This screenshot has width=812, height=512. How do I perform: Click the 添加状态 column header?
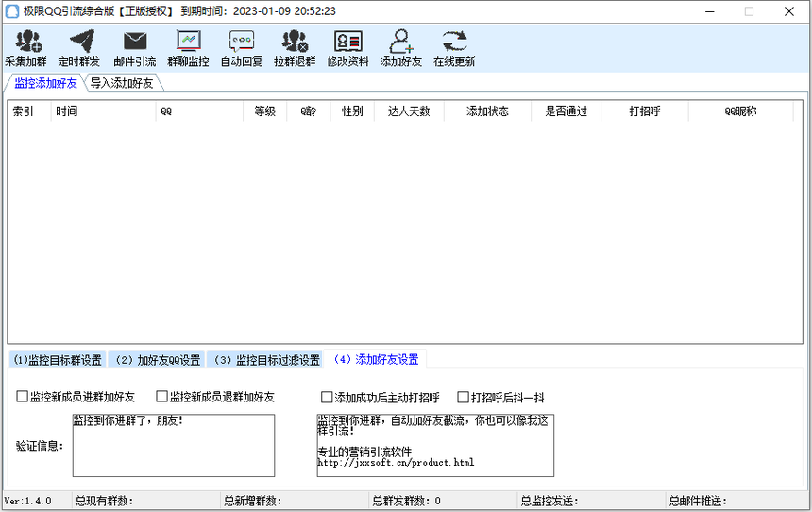[x=487, y=111]
